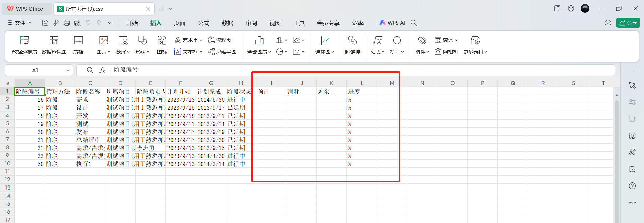644x223 pixels.
Task: Insert a 迷你图 sparkline
Action: click(324, 45)
